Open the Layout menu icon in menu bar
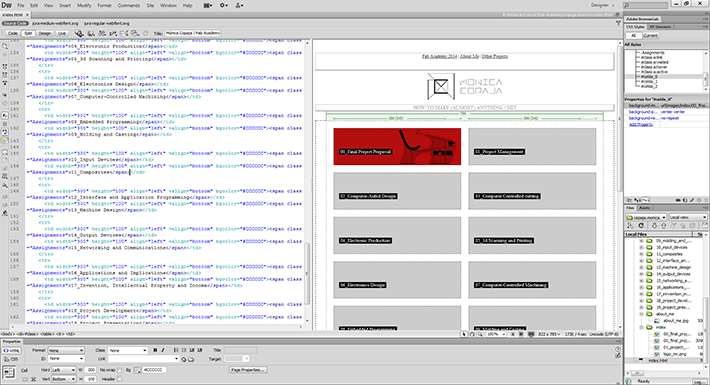Viewport: 710px width, 385px height. pyautogui.click(x=208, y=5)
